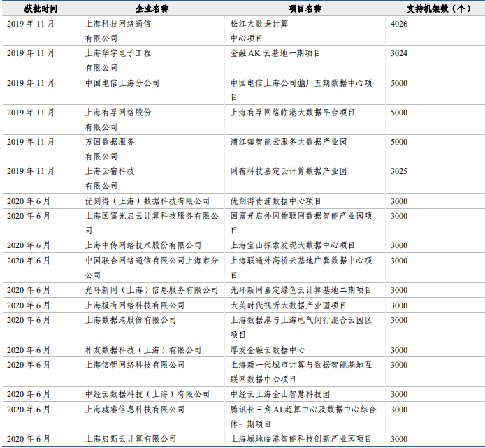485x448 pixels.
Task: Select 上海中传网络技术股份有限公司
Action: pyautogui.click(x=143, y=245)
